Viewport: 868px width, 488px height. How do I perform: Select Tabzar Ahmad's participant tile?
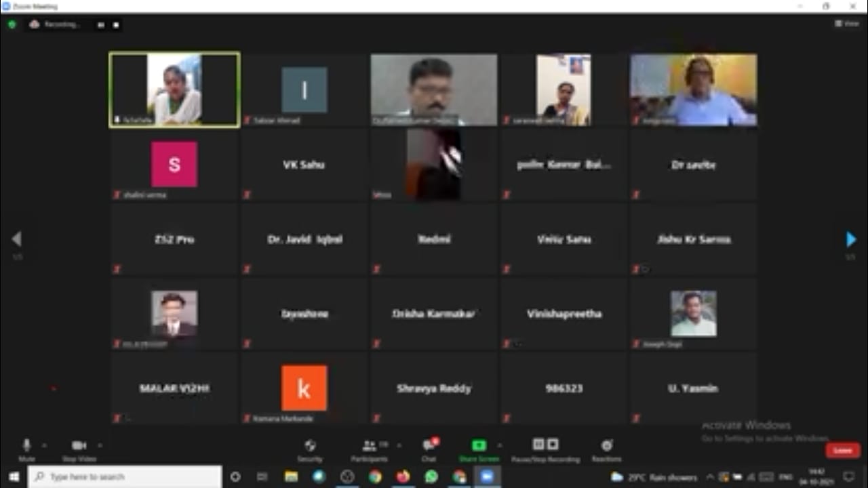click(304, 90)
